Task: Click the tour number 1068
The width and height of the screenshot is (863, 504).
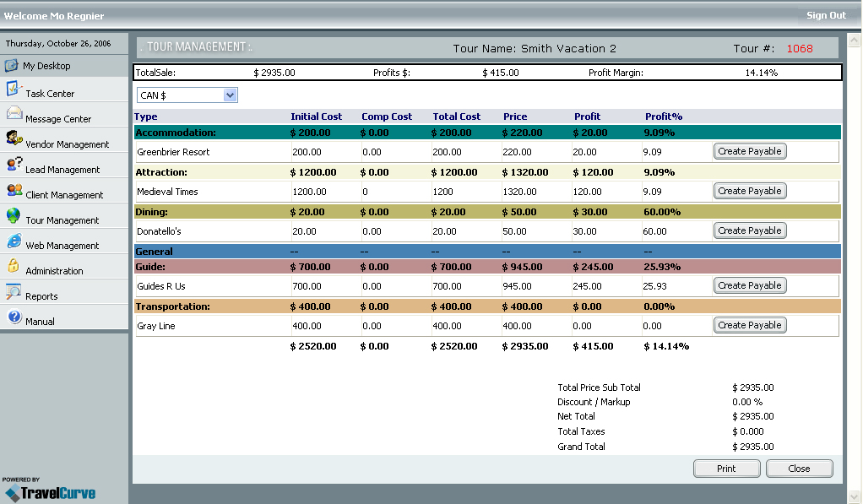Action: coord(800,48)
